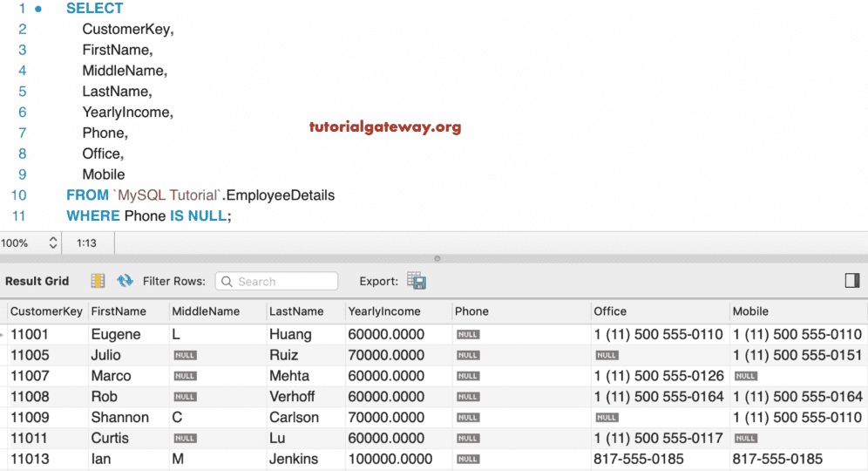Refresh the result grid data
Screen dimensions: 868x471
click(x=125, y=281)
